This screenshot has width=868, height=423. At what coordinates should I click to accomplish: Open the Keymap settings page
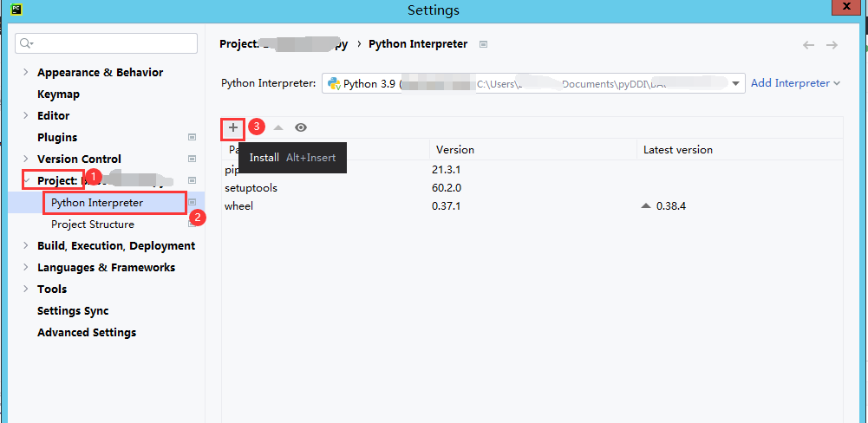click(x=59, y=94)
